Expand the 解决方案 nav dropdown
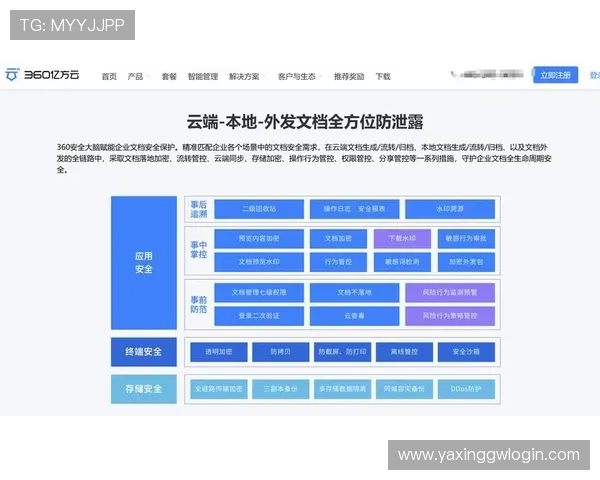Screen dimensions: 600x480 (x=247, y=77)
